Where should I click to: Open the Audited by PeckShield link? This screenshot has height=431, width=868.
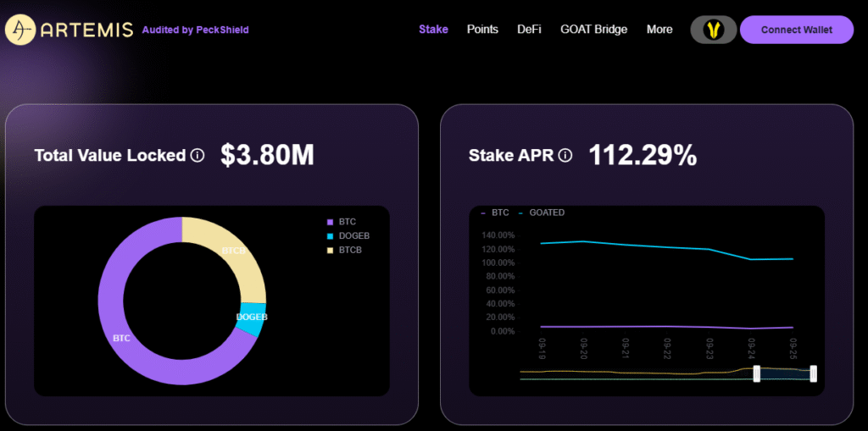click(x=196, y=30)
